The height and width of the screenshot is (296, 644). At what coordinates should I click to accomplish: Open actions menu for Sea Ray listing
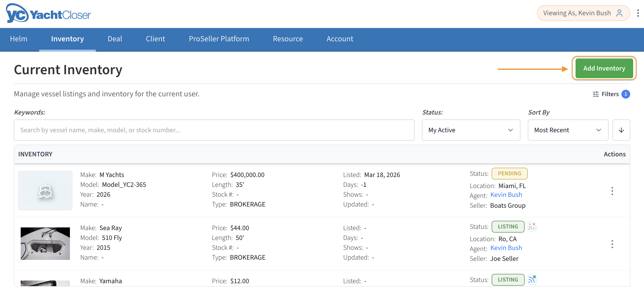tap(612, 244)
